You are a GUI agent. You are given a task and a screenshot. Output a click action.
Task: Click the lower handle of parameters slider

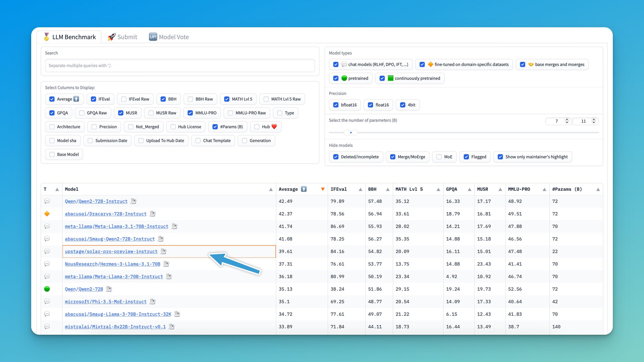(347, 133)
